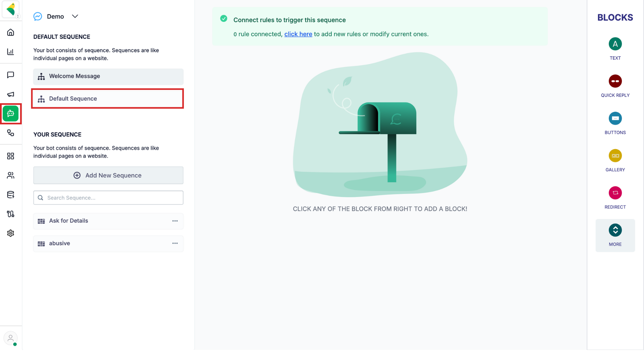The height and width of the screenshot is (362, 644).
Task: Open options menu for Ask for Details
Action: [x=175, y=221]
